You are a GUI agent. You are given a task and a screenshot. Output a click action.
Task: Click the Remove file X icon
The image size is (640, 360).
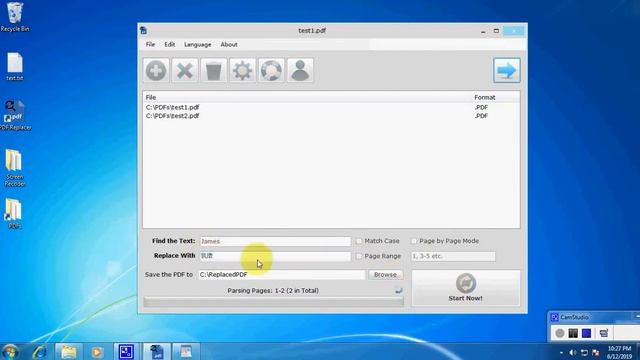[x=185, y=71]
